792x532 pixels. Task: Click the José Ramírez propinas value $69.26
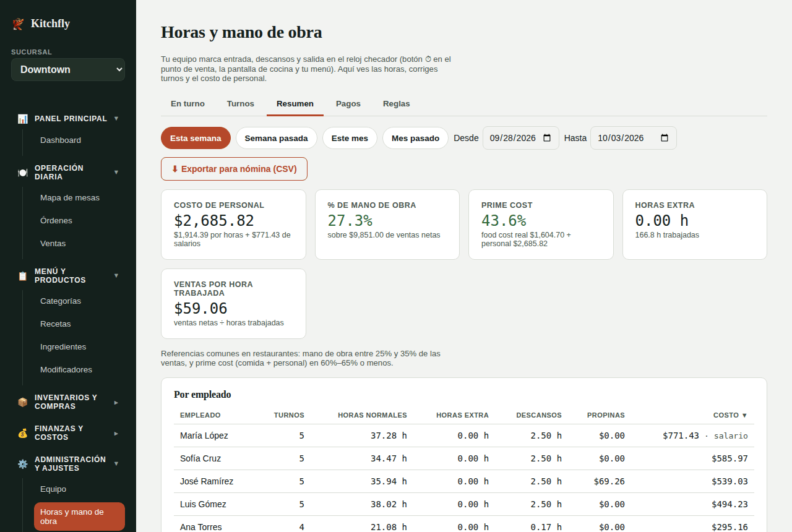609,481
